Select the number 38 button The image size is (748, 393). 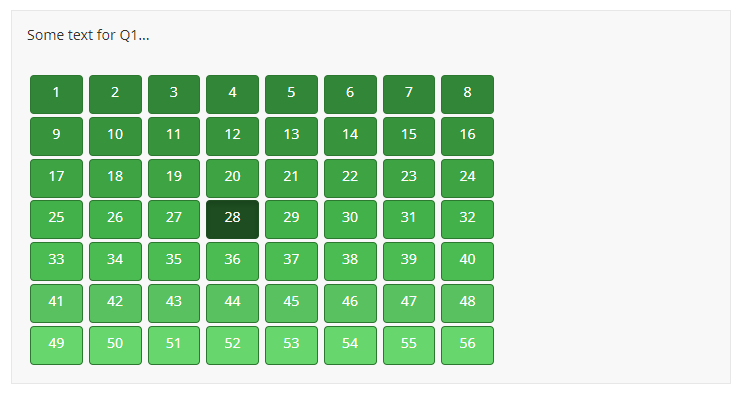click(x=350, y=261)
